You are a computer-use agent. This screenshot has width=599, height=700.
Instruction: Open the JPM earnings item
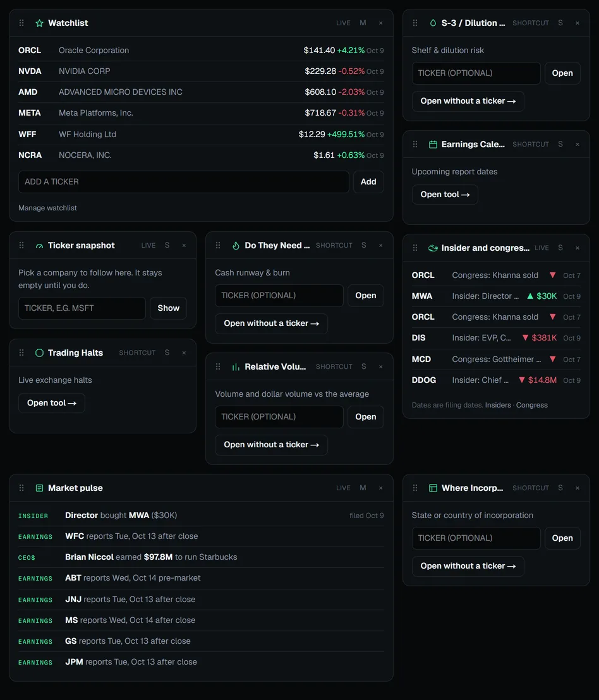pos(201,662)
